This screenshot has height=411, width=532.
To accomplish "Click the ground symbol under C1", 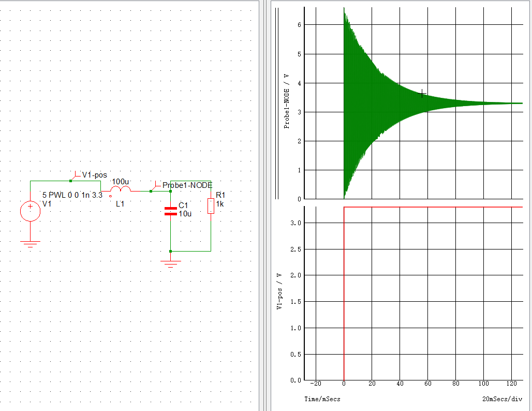I will pos(170,264).
